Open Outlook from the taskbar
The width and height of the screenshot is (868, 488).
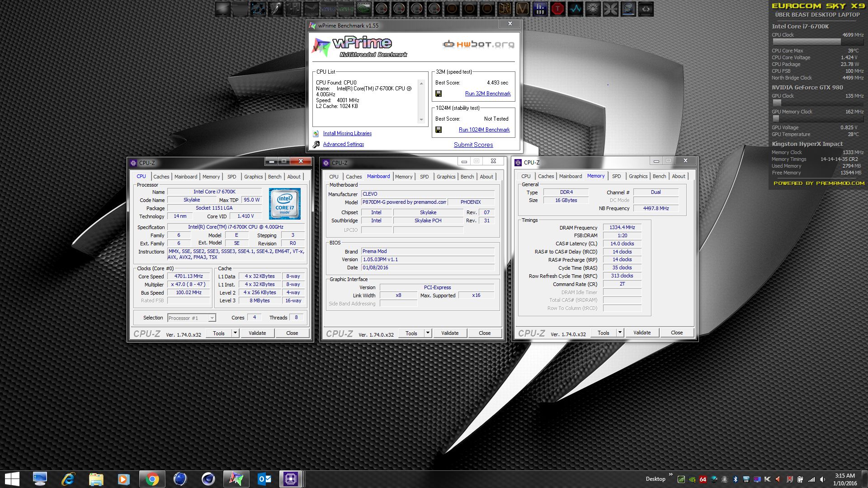[264, 479]
